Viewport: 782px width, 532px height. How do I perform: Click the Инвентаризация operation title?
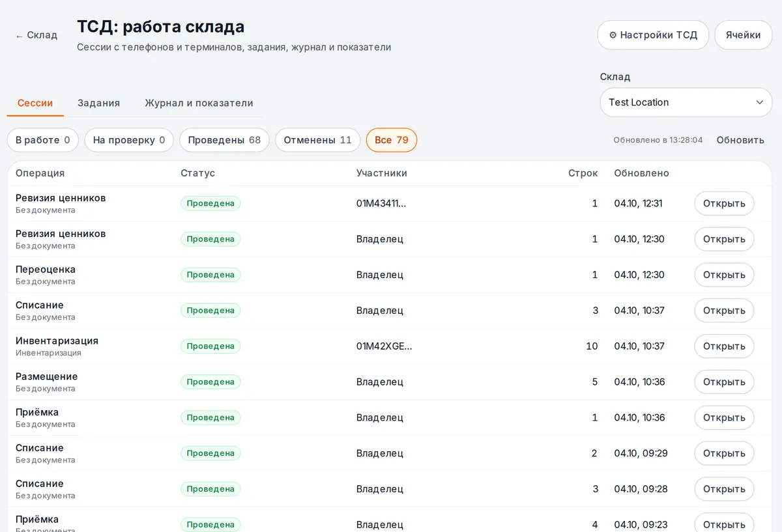(57, 341)
